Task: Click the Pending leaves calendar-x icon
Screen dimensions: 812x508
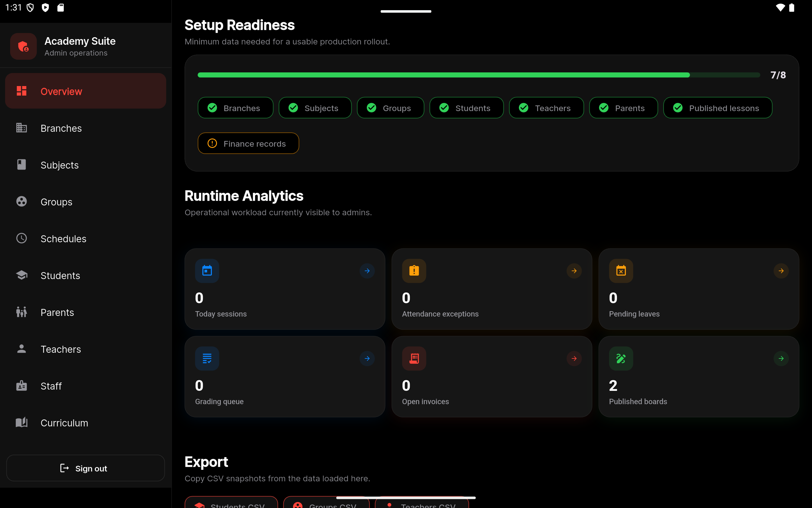Action: tap(621, 271)
